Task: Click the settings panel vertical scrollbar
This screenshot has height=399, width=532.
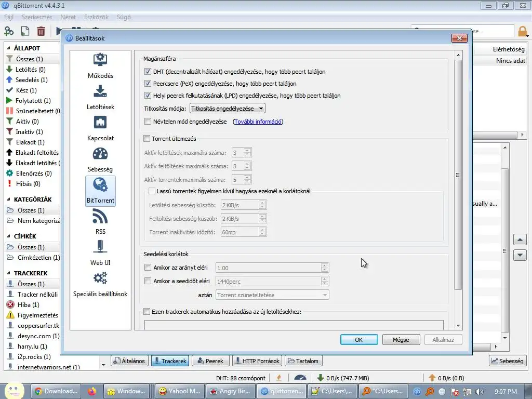Action: pos(458,175)
